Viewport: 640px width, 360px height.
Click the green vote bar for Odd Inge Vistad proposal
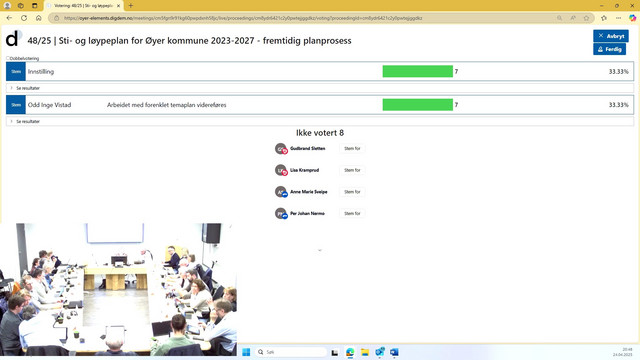click(418, 105)
